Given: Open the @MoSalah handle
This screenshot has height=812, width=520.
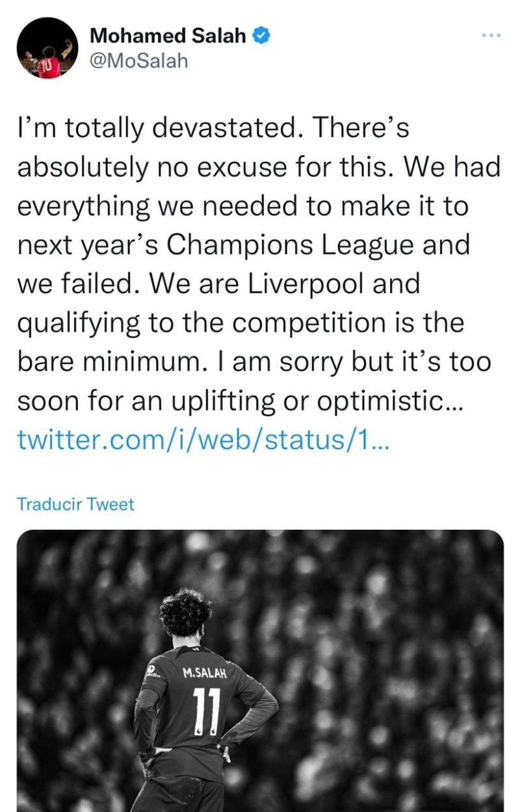Looking at the screenshot, I should 138,61.
